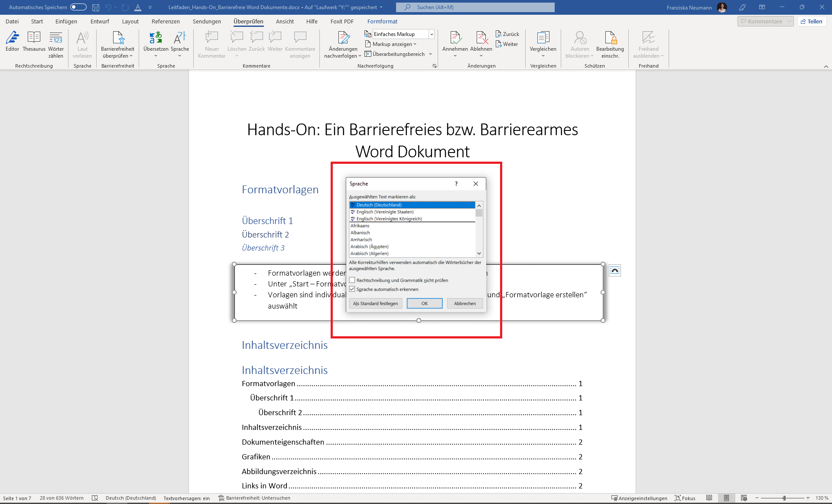The height and width of the screenshot is (504, 832).
Task: Click the Als Standard festlegen button
Action: pos(375,303)
